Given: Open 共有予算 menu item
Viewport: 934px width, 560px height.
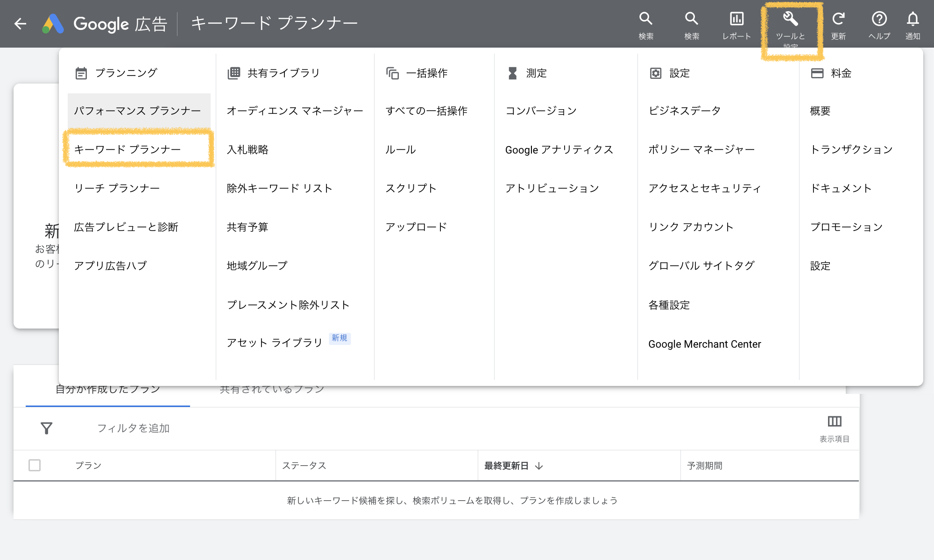Looking at the screenshot, I should coord(248,227).
